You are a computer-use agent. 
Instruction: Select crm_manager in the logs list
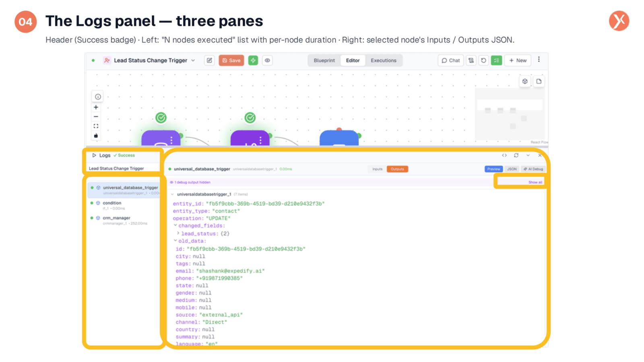[124, 220]
